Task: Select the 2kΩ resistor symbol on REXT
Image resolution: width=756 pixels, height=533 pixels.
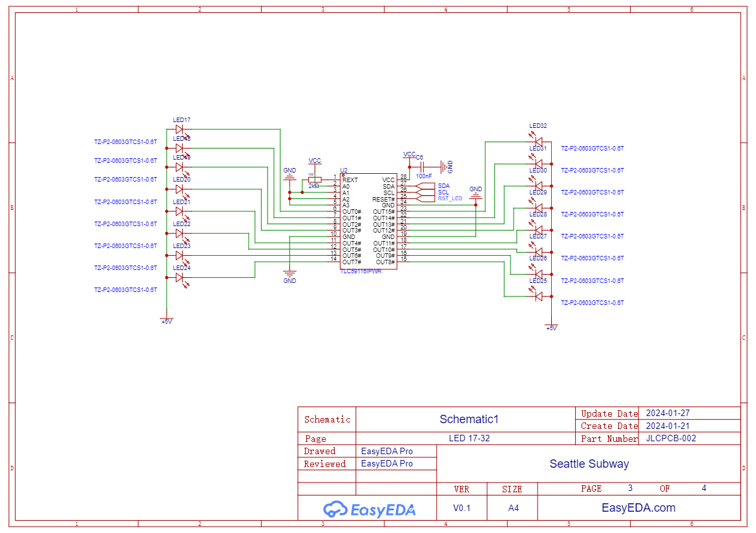Action: point(315,180)
